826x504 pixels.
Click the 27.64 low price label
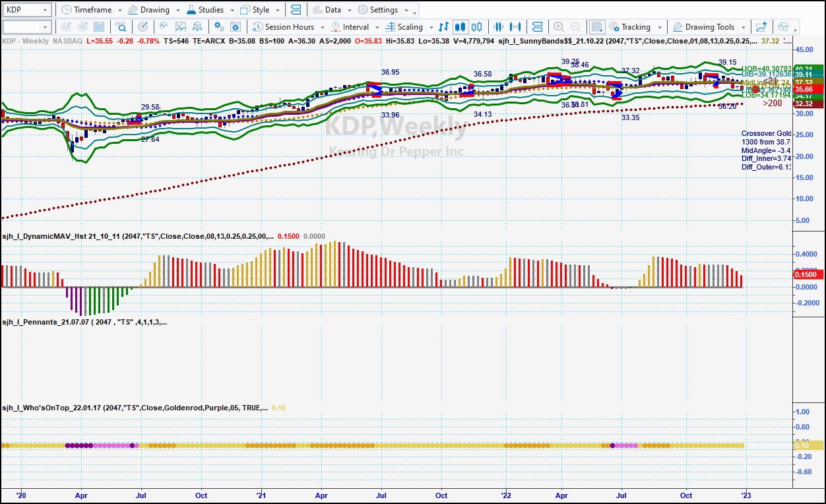click(x=150, y=139)
